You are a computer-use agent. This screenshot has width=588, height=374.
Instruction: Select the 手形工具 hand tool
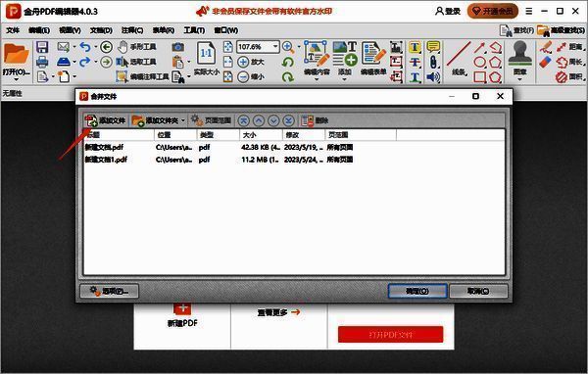(x=136, y=47)
